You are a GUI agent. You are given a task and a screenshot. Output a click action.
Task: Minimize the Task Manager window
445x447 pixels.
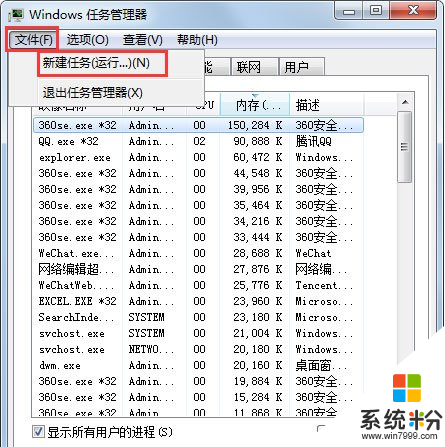point(349,11)
